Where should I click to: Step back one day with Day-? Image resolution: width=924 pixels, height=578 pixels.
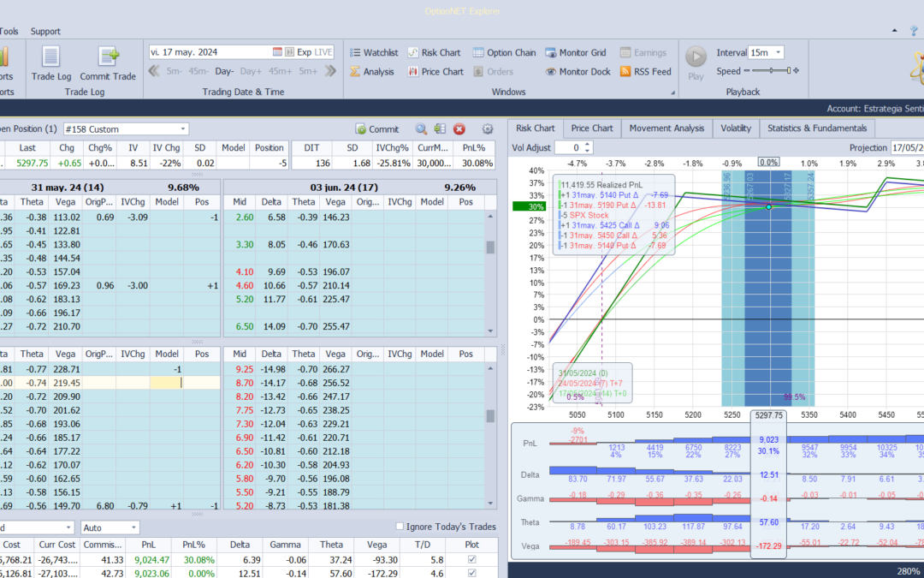point(224,72)
